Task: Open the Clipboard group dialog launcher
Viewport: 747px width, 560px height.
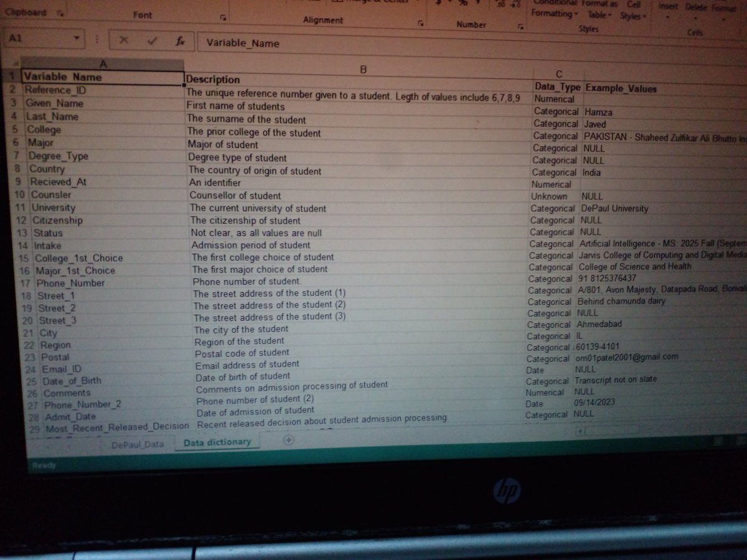Action: pyautogui.click(x=60, y=13)
